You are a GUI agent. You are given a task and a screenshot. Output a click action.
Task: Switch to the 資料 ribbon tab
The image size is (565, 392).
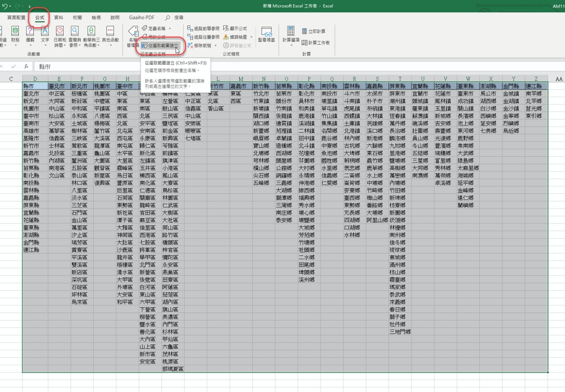pos(58,17)
